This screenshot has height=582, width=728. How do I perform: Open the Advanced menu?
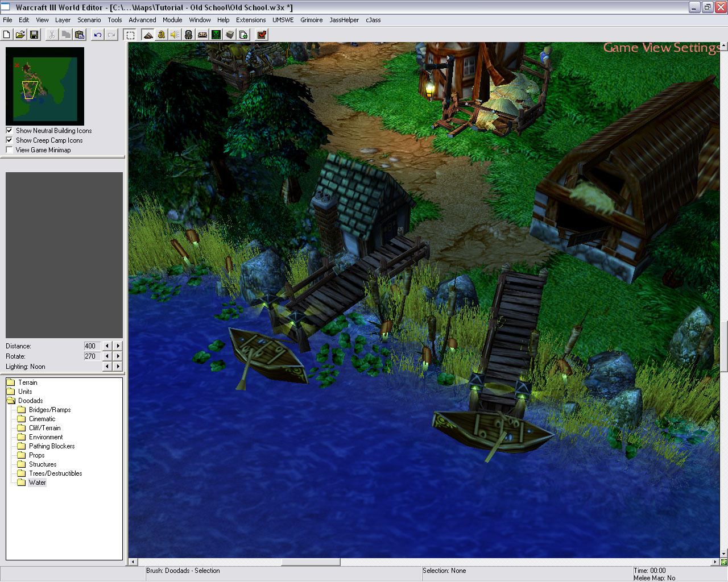pos(142,20)
